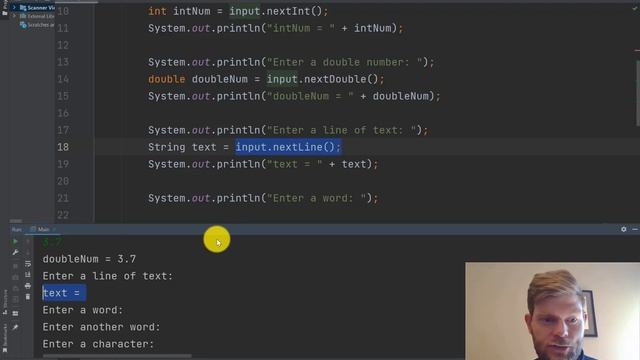Click 'Enter a line of text:' console line
This screenshot has width=640, height=360.
(108, 276)
